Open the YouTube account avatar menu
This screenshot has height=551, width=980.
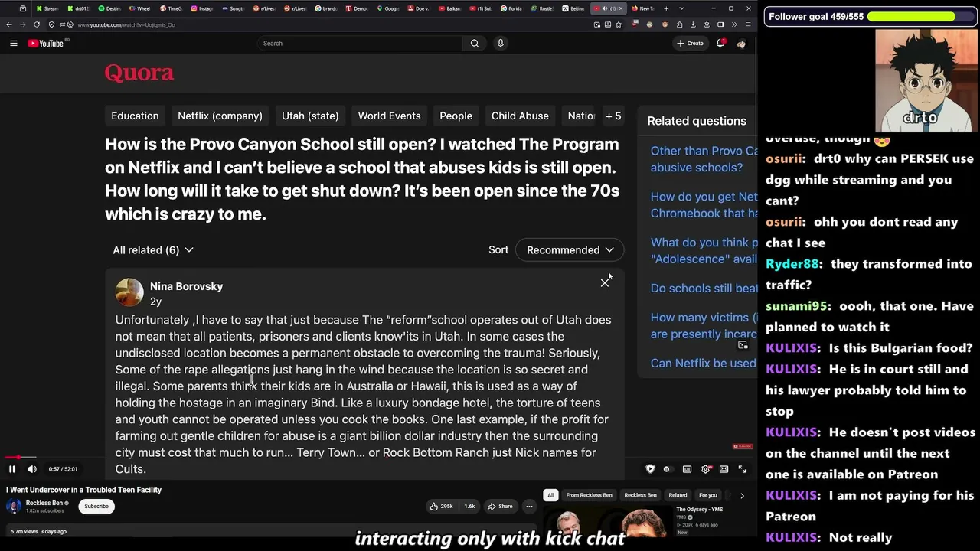pyautogui.click(x=741, y=44)
